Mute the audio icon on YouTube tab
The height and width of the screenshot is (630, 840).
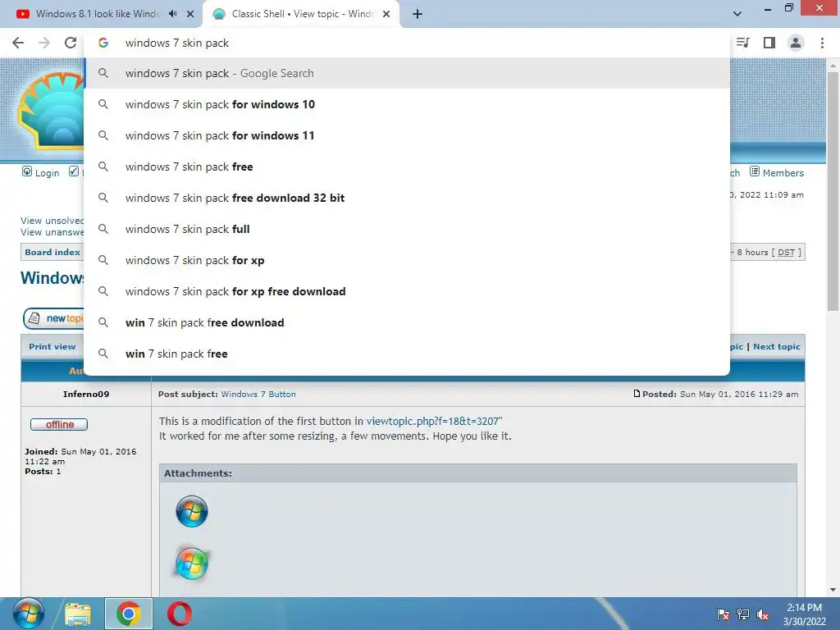click(x=172, y=14)
